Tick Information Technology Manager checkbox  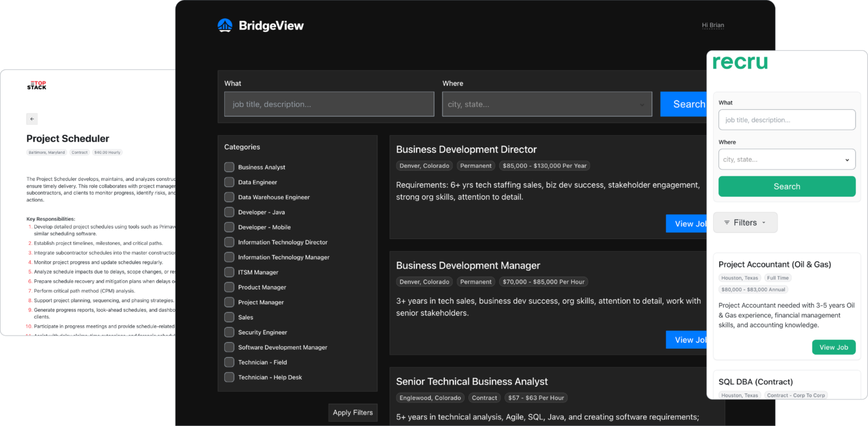coord(229,257)
